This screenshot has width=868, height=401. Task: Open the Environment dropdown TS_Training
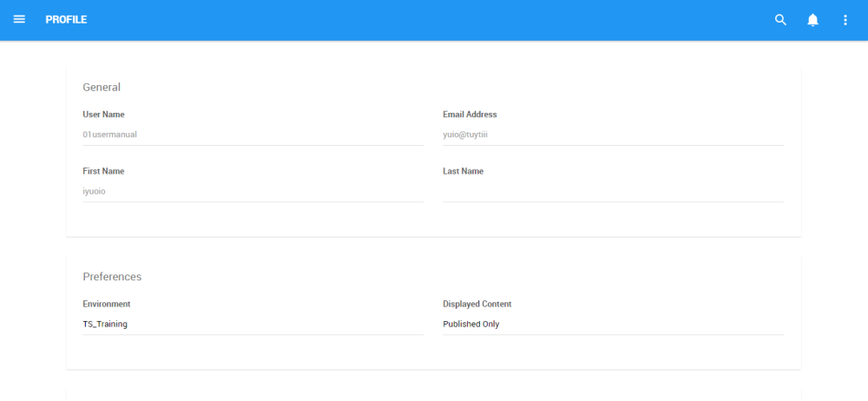tap(253, 325)
